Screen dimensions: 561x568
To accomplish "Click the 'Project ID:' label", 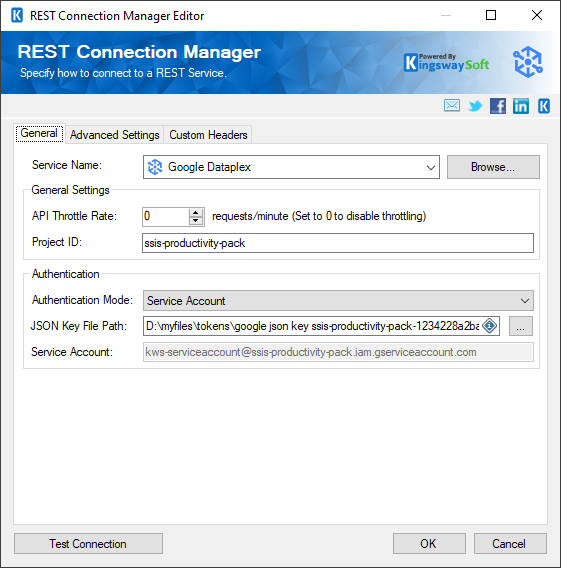I will pos(57,242).
